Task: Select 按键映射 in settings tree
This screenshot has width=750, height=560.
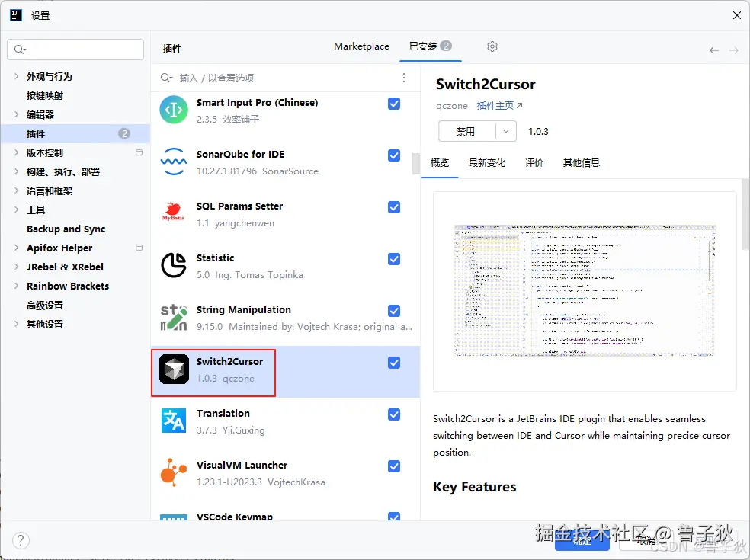Action: 45,96
